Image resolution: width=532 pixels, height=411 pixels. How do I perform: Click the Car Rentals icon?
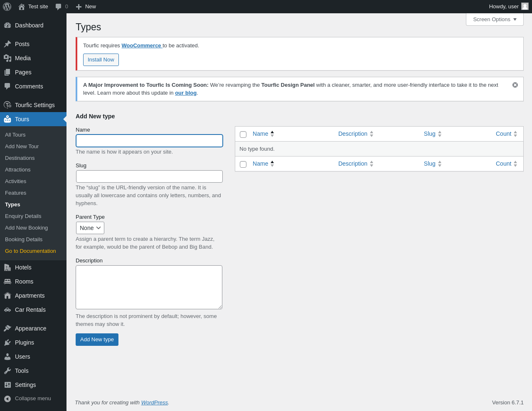tap(7, 310)
